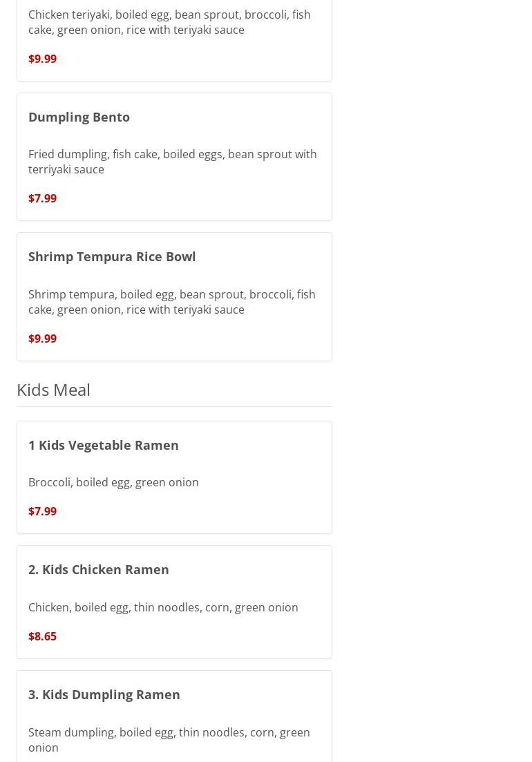Viewport: 532px width, 762px height.
Task: Click the Broccoli, boiled egg, green onion description
Action: click(113, 483)
